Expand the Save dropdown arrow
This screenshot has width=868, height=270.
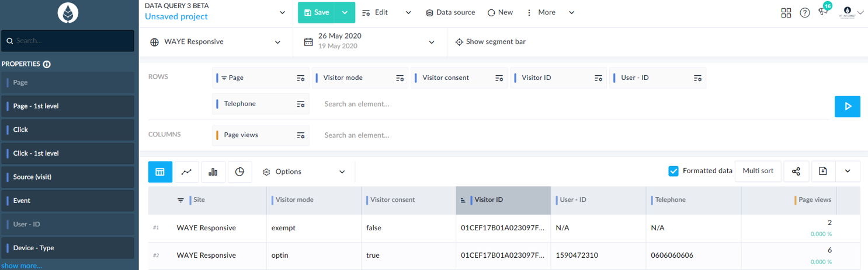345,12
